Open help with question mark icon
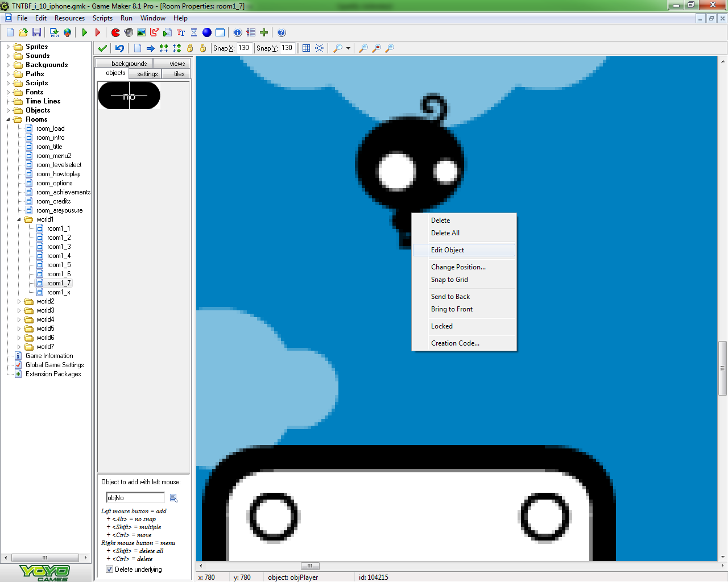The image size is (728, 582). 282,32
